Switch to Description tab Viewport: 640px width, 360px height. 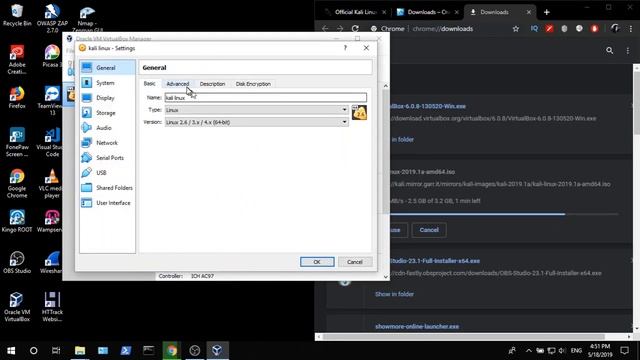click(x=212, y=84)
